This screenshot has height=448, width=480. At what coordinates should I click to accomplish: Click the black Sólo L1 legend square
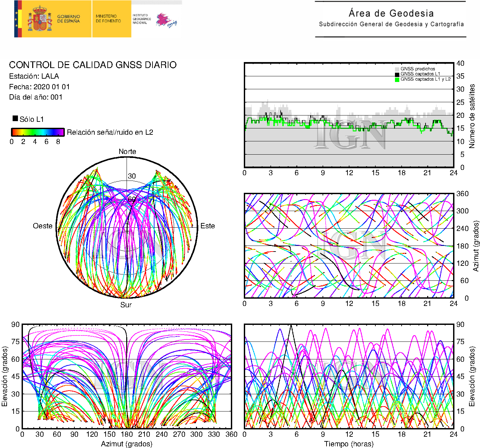pos(15,118)
